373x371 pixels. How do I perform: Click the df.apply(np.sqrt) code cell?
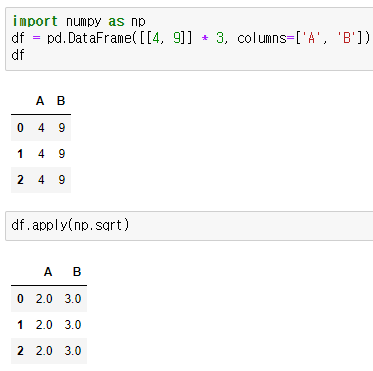tap(189, 226)
